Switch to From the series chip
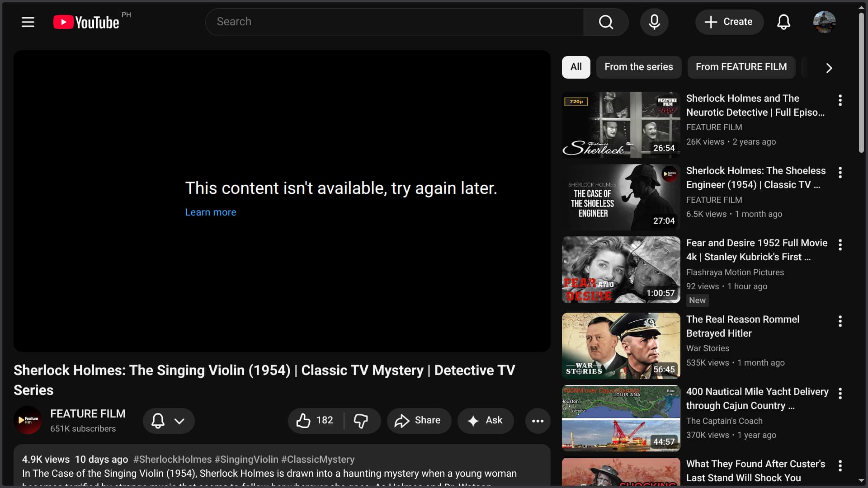Image resolution: width=868 pixels, height=488 pixels. tap(638, 67)
